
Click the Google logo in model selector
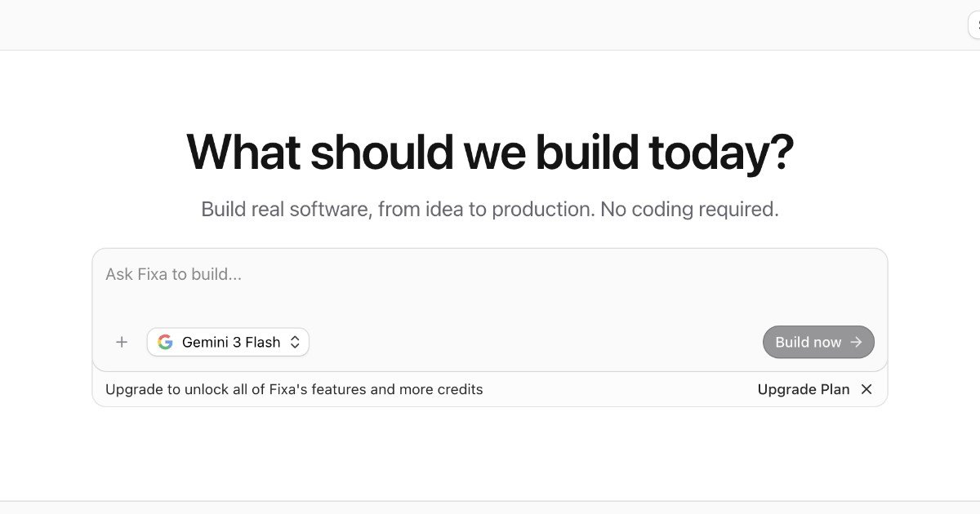pos(165,343)
